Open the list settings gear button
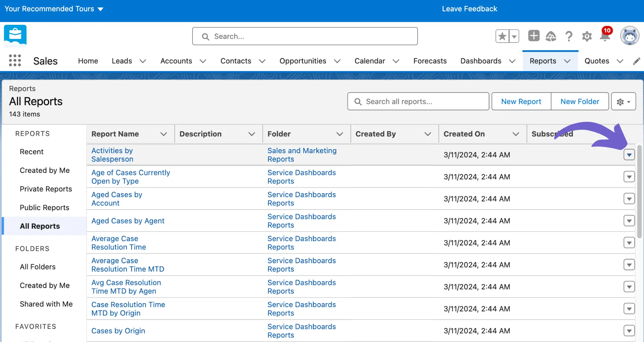The image size is (644, 342). tap(624, 101)
